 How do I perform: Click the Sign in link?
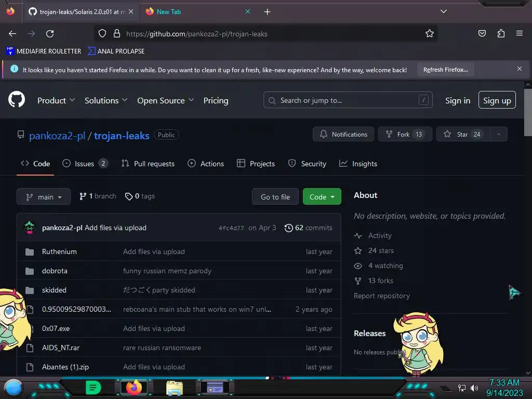click(457, 100)
